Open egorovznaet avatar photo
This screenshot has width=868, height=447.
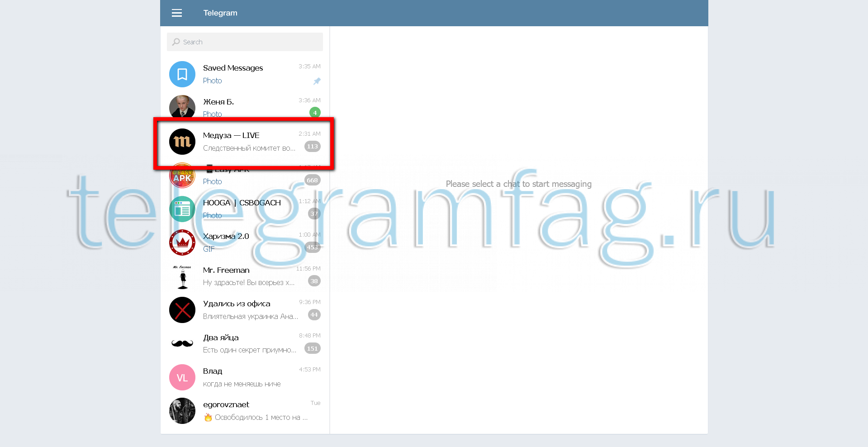[182, 411]
